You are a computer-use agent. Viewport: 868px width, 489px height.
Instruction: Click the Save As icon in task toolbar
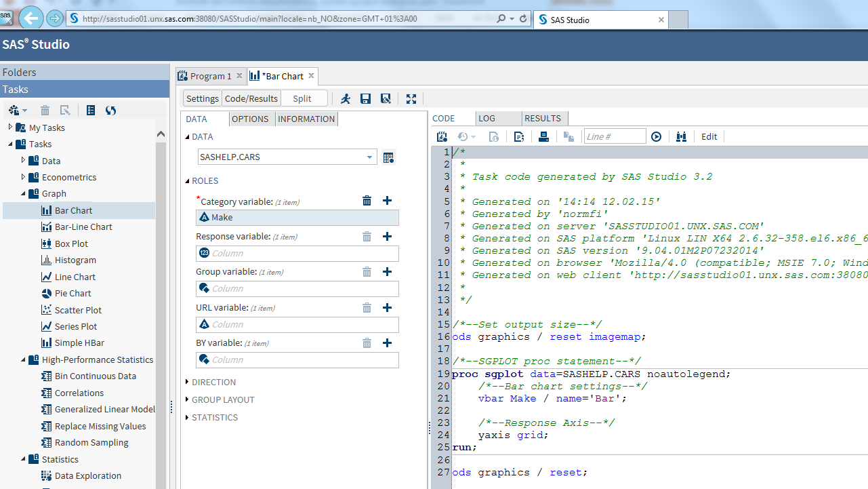[x=386, y=98]
